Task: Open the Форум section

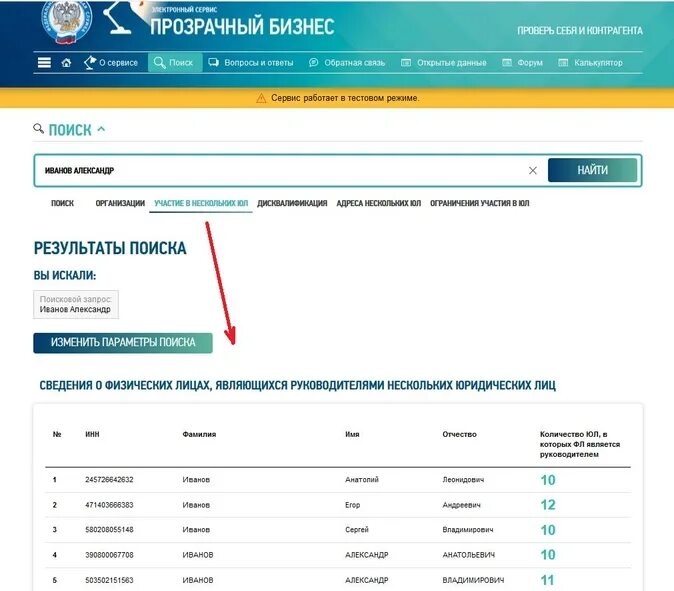Action: (523, 63)
